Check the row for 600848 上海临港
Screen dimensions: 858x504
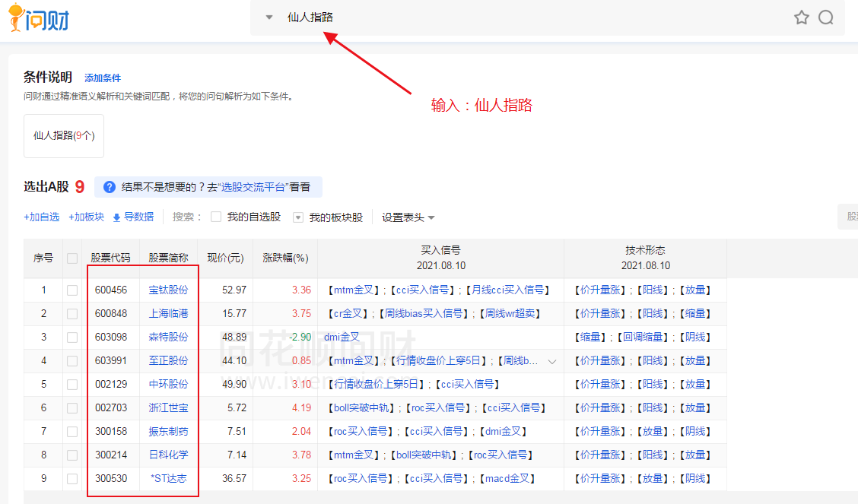pyautogui.click(x=71, y=314)
